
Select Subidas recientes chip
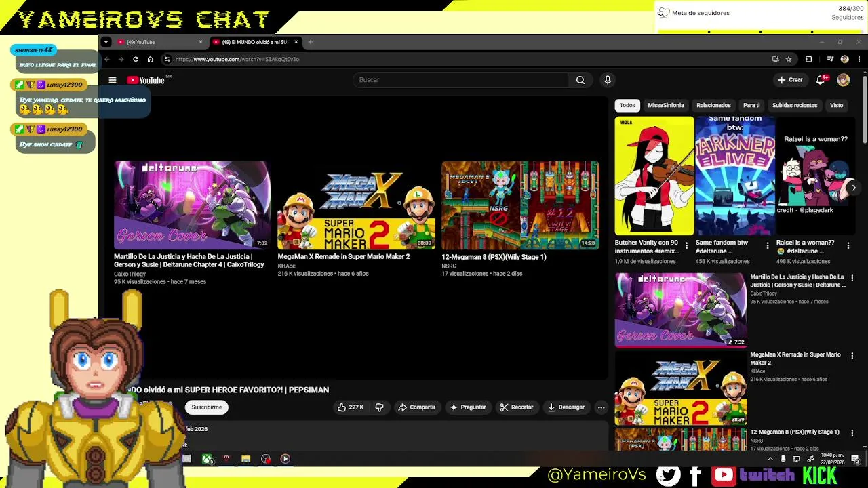(795, 105)
